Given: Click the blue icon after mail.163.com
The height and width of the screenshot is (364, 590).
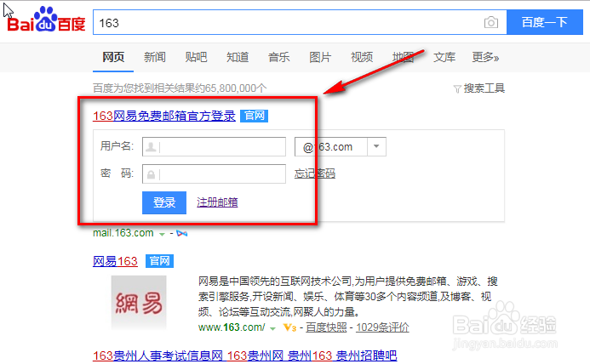Looking at the screenshot, I should click(x=181, y=234).
